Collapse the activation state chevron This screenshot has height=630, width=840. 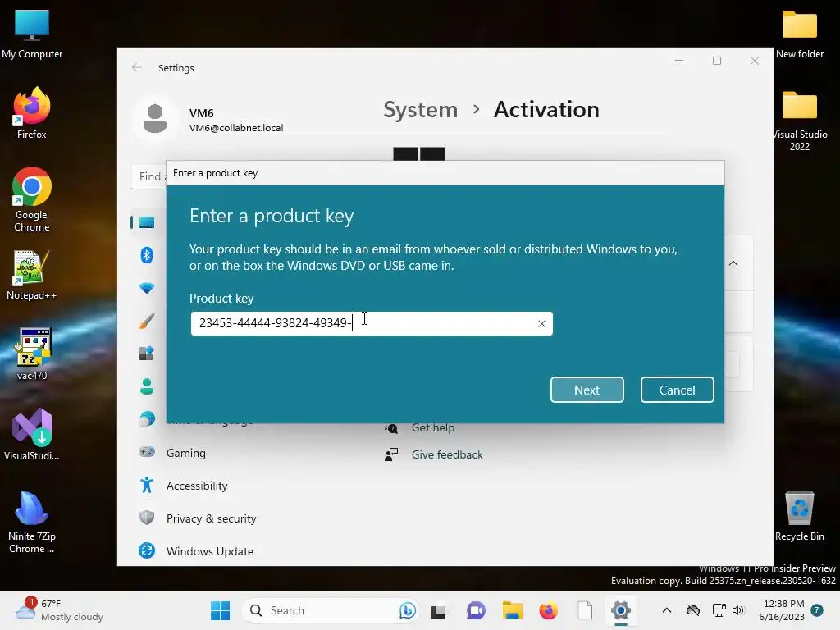click(x=733, y=263)
